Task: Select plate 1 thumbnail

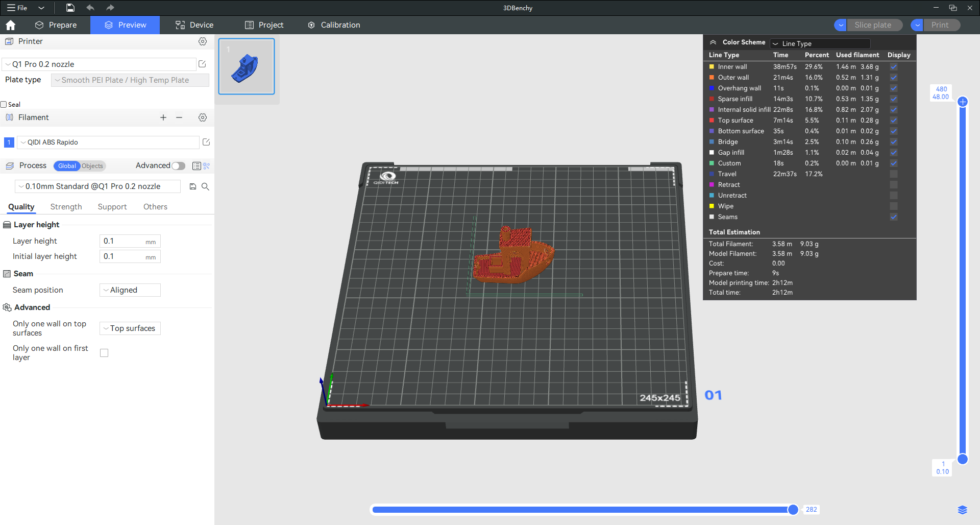Action: coord(247,66)
